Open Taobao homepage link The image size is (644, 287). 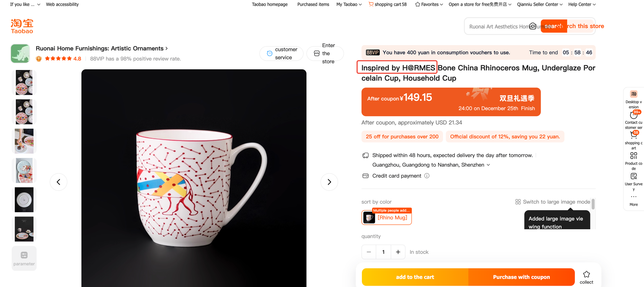pos(270,5)
